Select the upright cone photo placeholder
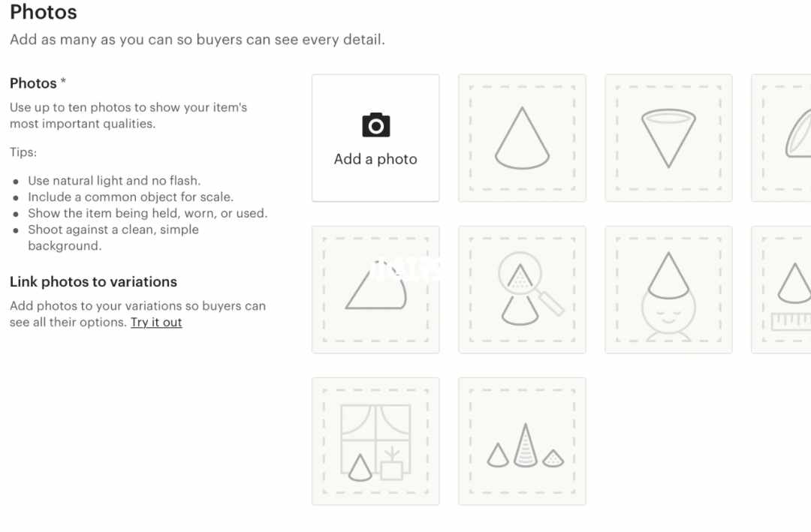 (x=523, y=138)
